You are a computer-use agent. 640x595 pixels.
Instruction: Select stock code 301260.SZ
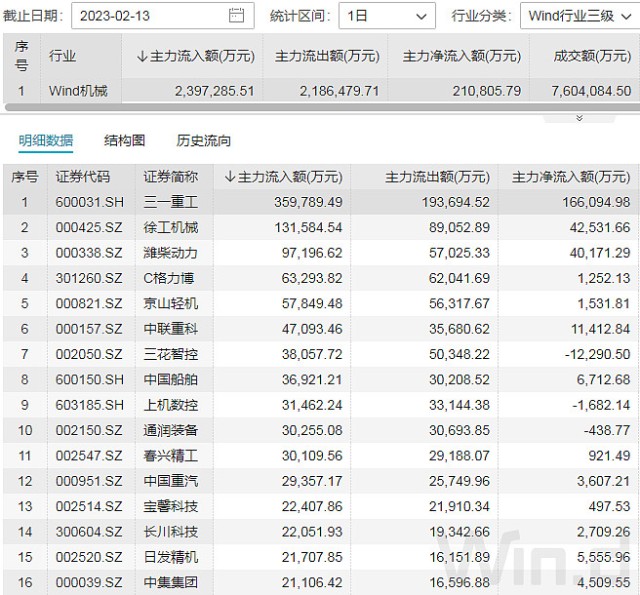(x=89, y=278)
